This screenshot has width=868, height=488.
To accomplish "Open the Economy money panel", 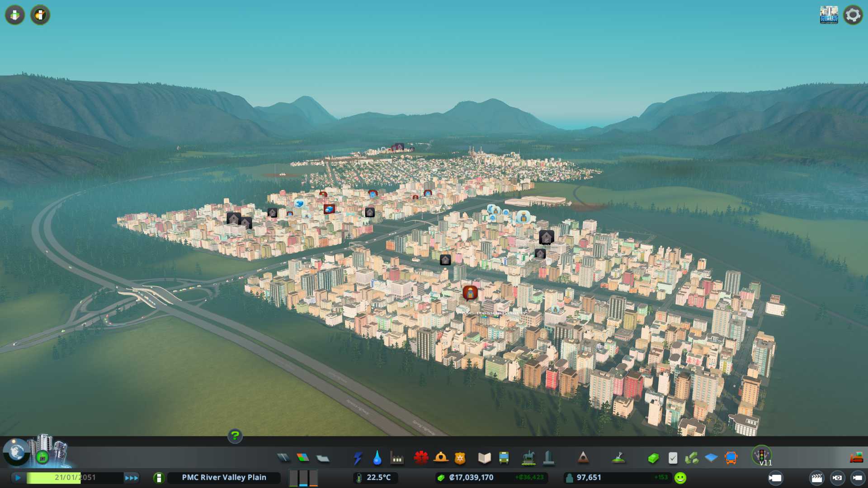I will [x=653, y=458].
